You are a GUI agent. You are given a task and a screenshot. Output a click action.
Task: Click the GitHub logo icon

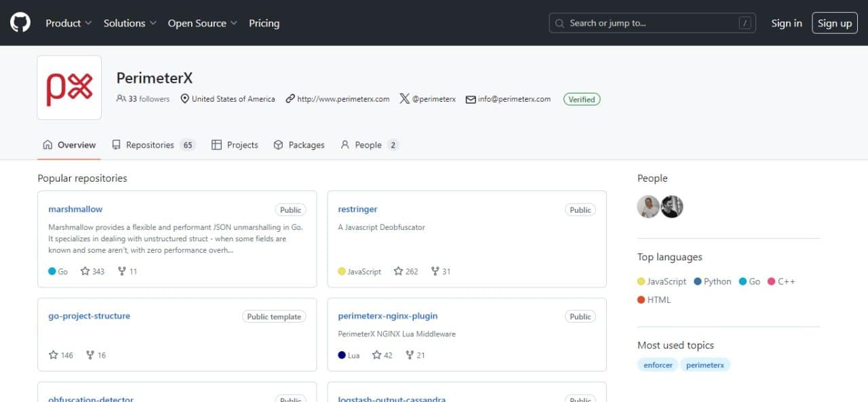click(x=20, y=23)
